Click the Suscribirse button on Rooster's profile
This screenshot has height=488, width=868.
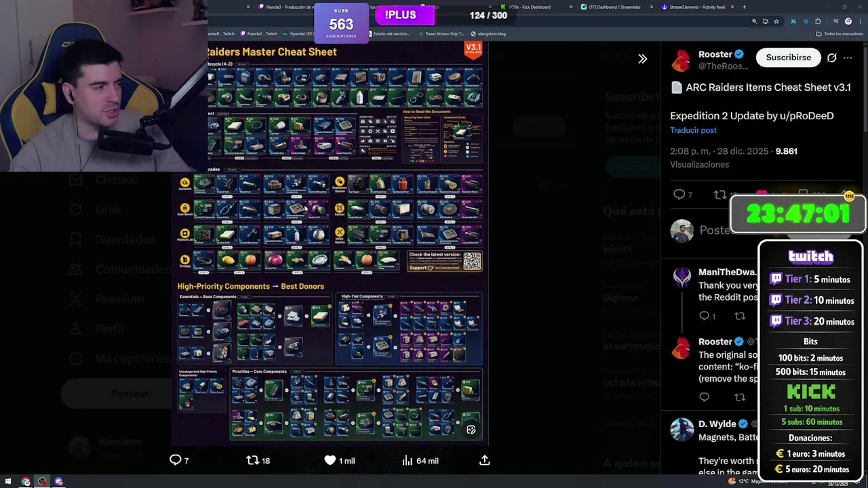point(788,58)
